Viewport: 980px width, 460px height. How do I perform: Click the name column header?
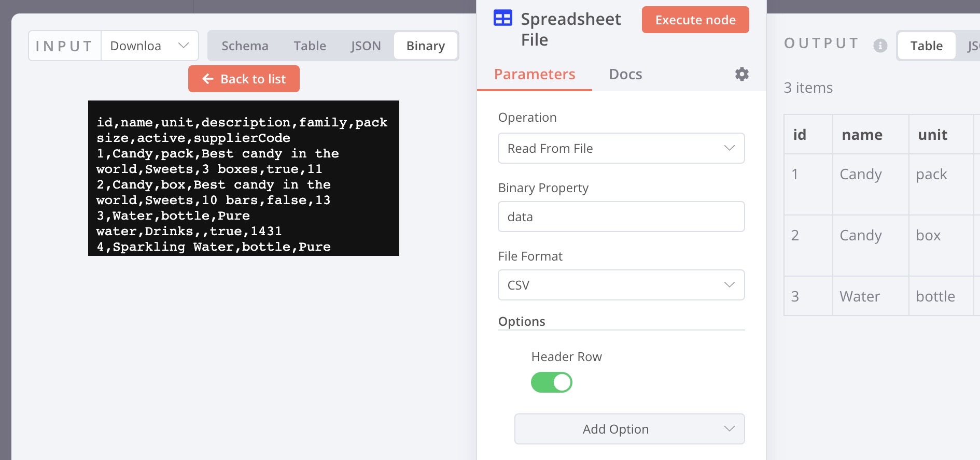862,135
